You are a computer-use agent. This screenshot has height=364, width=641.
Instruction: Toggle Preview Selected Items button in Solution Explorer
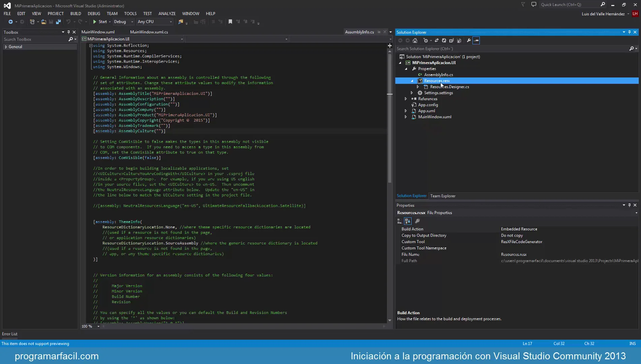(x=476, y=40)
